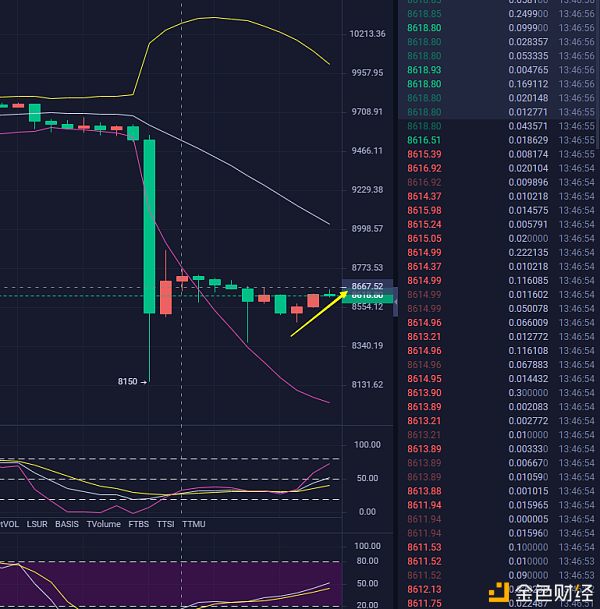Screen dimensions: 600x609
Task: Click the 8616.51 trade price
Action: [424, 140]
